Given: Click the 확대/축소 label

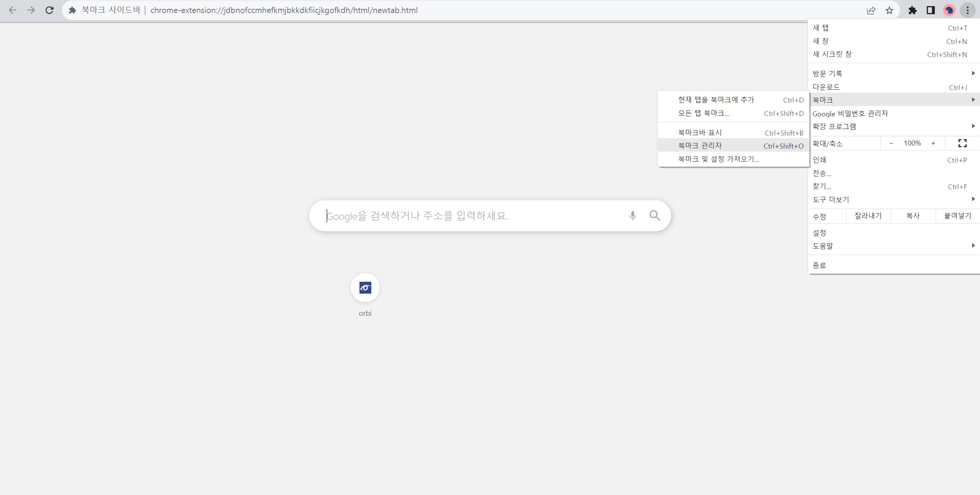Looking at the screenshot, I should point(828,144).
